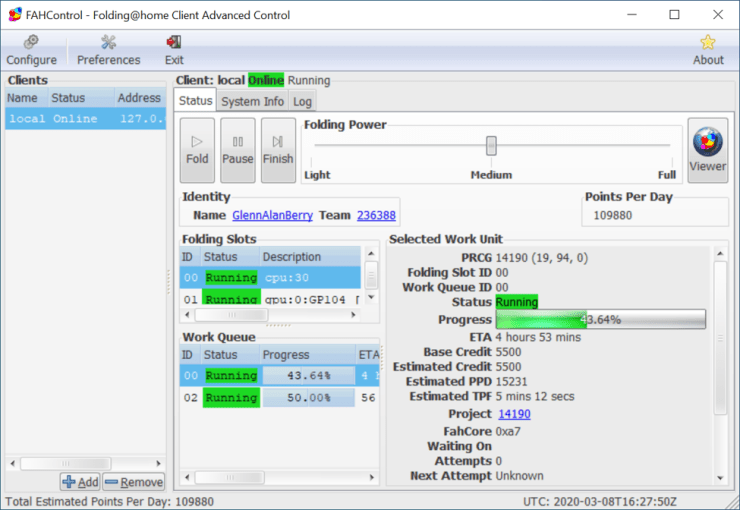Click the ETA 4 hours 53 mins value
The width and height of the screenshot is (740, 510).
[538, 337]
